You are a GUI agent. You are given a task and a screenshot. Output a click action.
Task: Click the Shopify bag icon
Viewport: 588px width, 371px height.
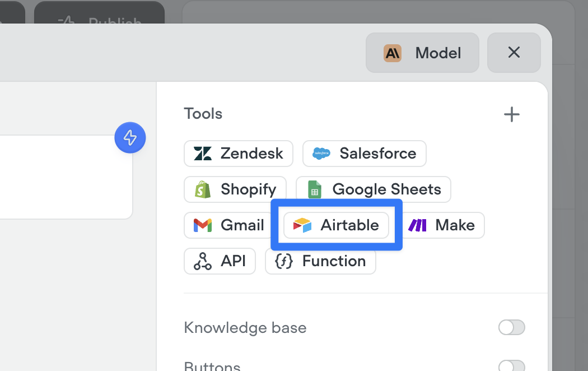pos(203,189)
